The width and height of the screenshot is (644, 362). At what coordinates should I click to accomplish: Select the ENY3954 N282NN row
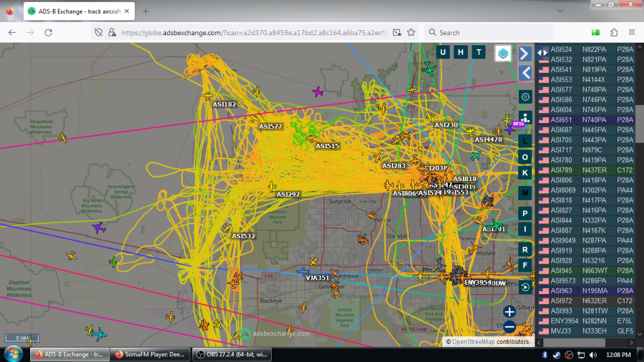coord(587,321)
